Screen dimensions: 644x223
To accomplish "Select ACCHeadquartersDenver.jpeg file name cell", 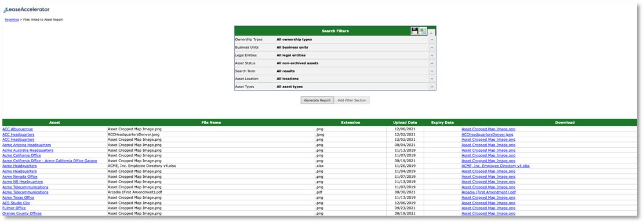I will tap(211, 134).
